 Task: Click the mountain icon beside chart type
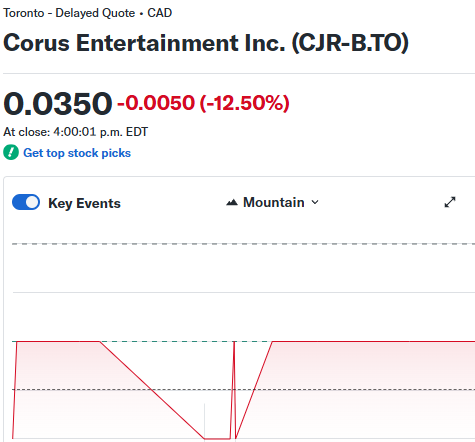tap(232, 202)
